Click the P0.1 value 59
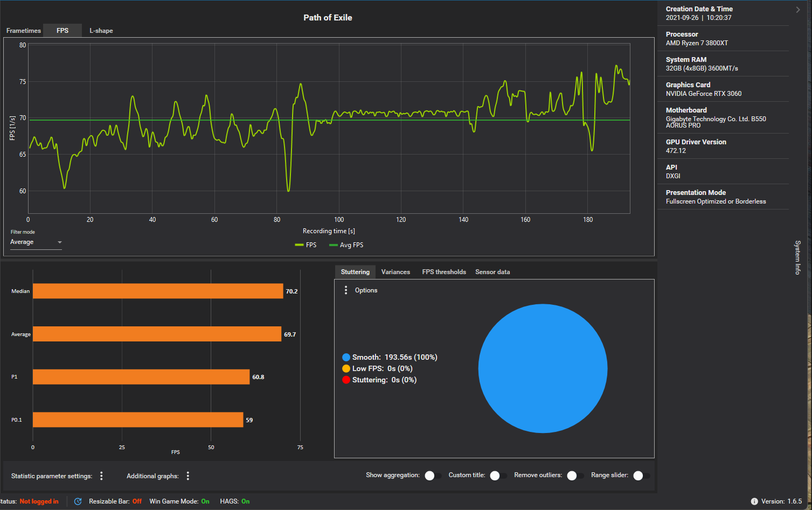This screenshot has width=812, height=510. [249, 420]
